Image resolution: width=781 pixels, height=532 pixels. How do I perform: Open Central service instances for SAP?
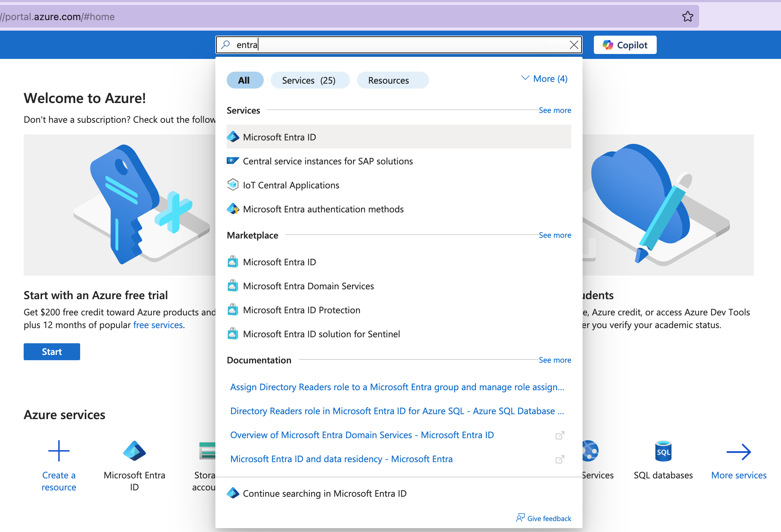[x=328, y=161]
